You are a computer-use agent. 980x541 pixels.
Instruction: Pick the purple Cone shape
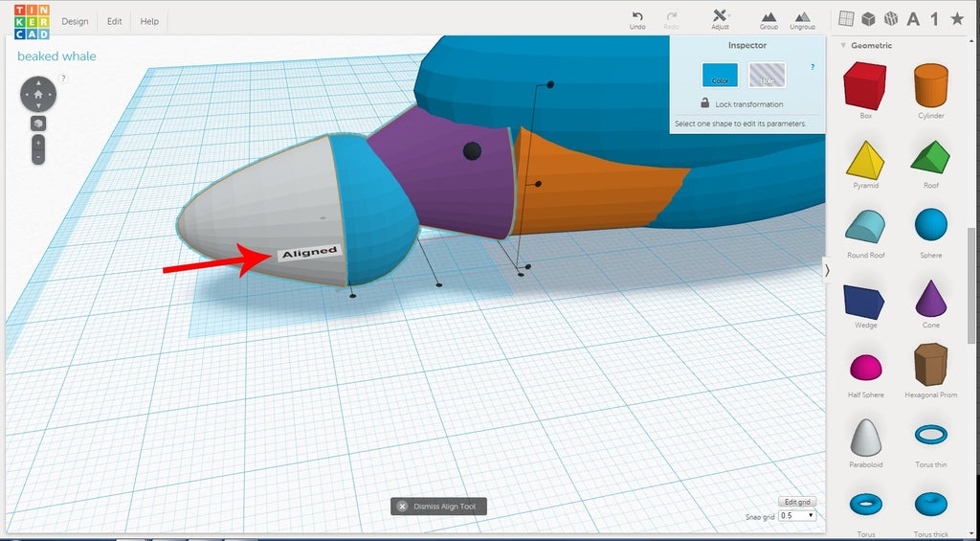click(930, 299)
